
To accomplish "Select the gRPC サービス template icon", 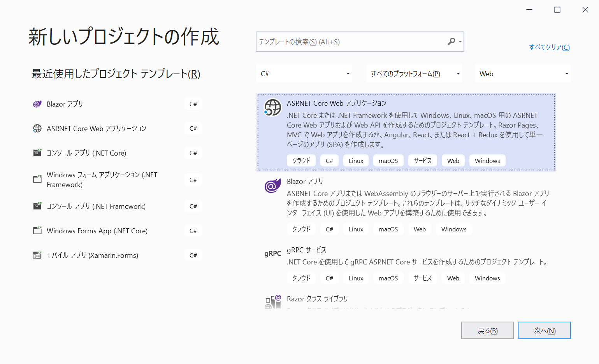I will [272, 254].
